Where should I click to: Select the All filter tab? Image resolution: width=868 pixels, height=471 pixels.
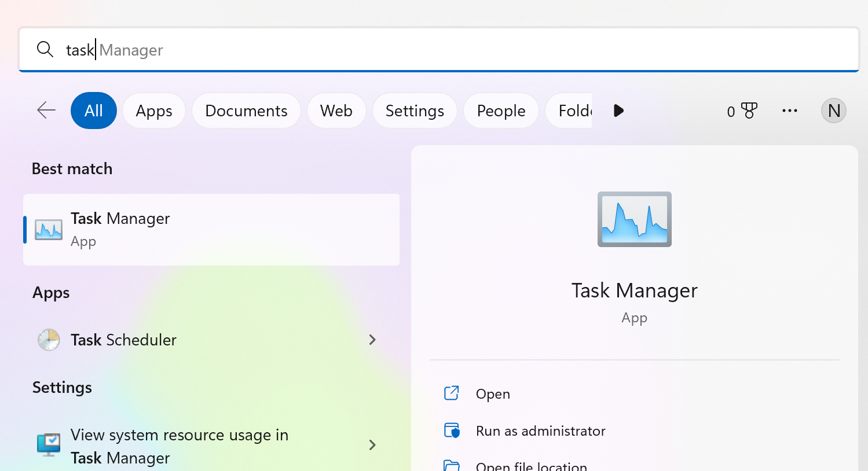tap(94, 111)
